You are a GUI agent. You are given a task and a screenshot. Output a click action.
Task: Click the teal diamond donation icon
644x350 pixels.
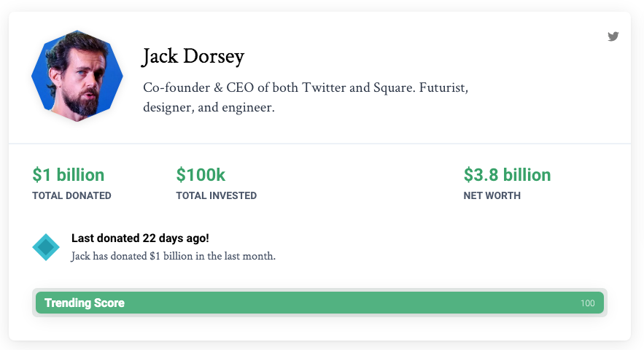click(46, 247)
